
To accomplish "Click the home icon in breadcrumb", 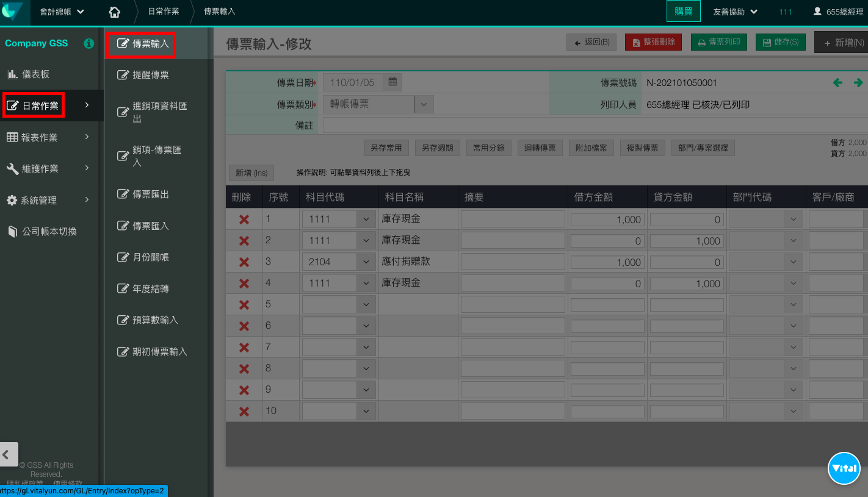I will 114,12.
